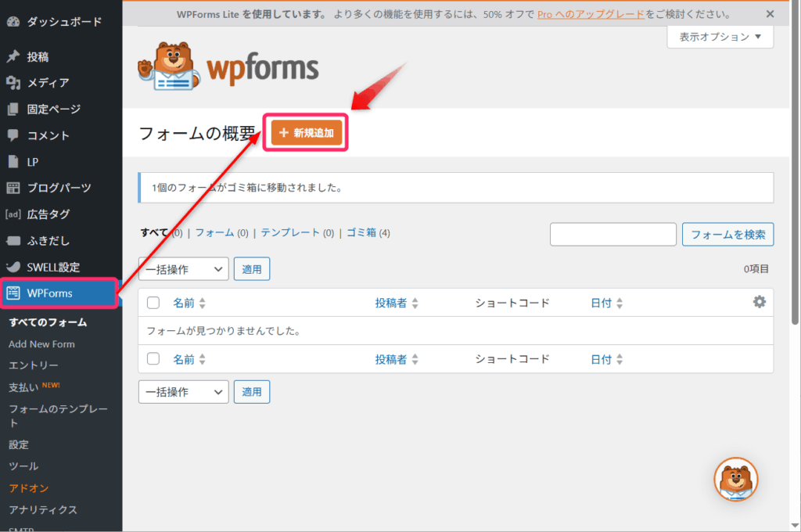Open アドオン submenu item
801x532 pixels.
point(29,488)
